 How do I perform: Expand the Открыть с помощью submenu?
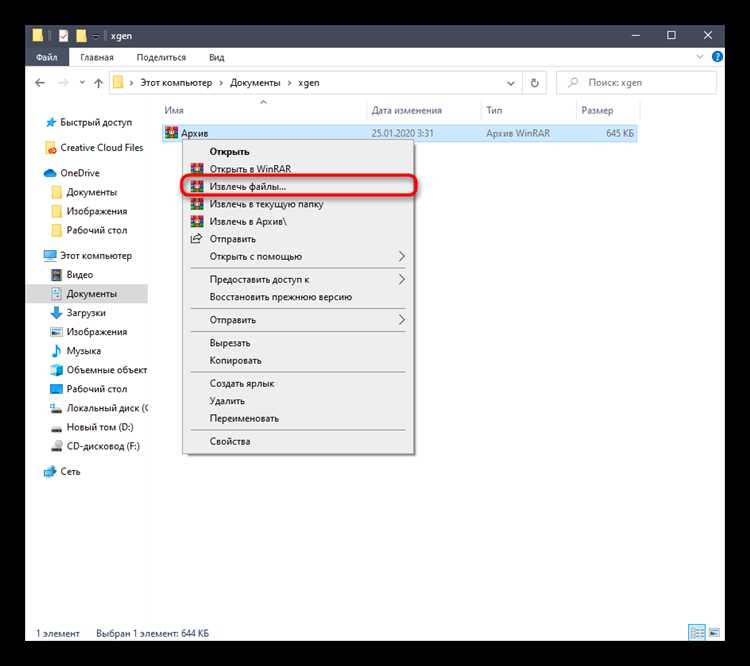pyautogui.click(x=402, y=256)
